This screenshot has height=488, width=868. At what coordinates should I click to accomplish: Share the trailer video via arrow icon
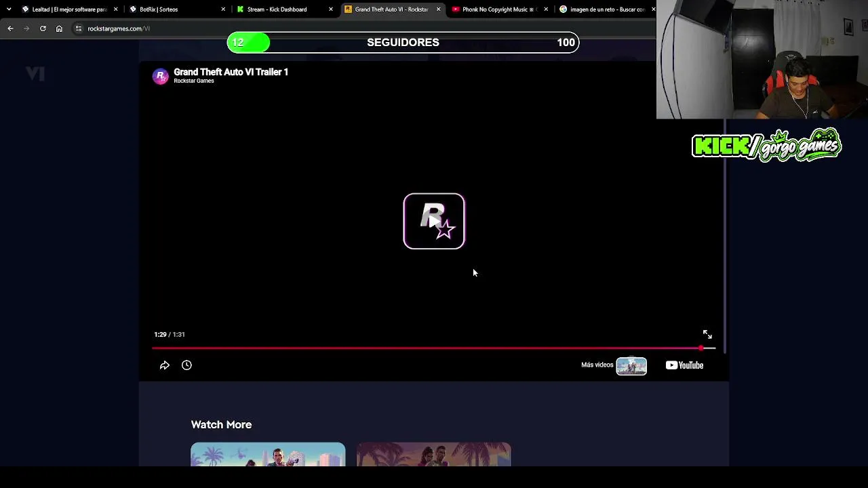pyautogui.click(x=165, y=365)
